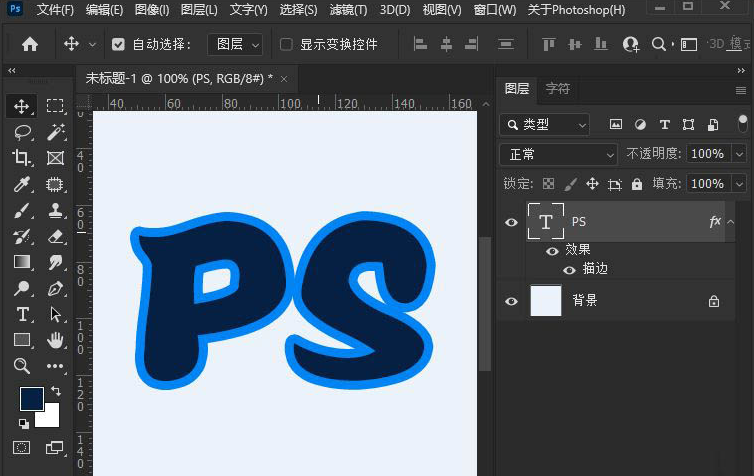Open the 正常 blend mode dropdown
This screenshot has height=476, width=754.
click(x=558, y=154)
